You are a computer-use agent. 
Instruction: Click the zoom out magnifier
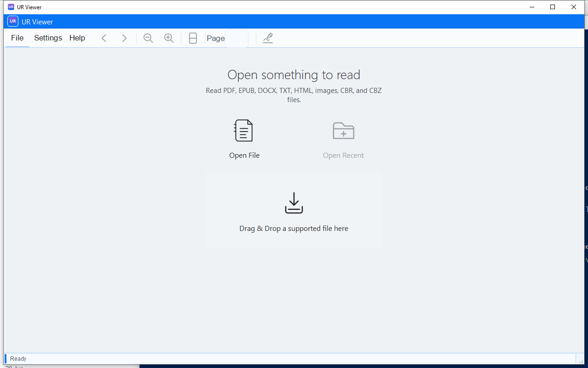[x=148, y=38]
